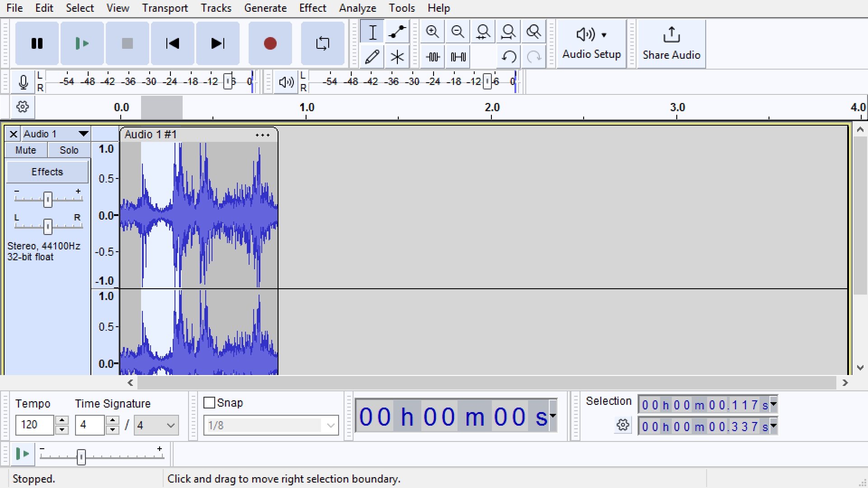Choose the Envelope tool
Viewport: 868px width, 488px height.
[x=397, y=32]
